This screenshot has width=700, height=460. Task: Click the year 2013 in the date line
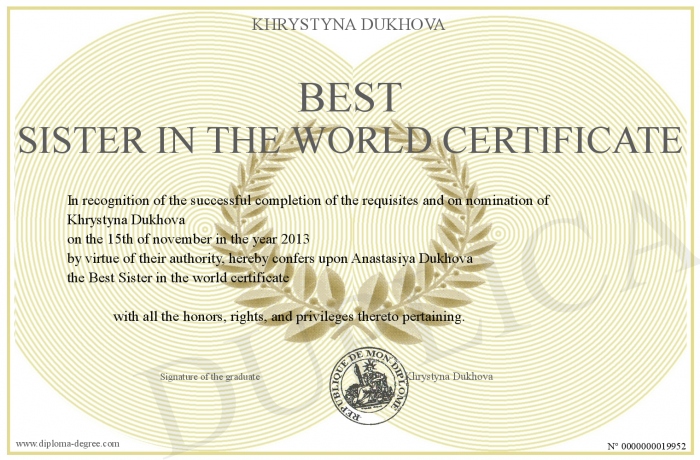click(x=295, y=239)
